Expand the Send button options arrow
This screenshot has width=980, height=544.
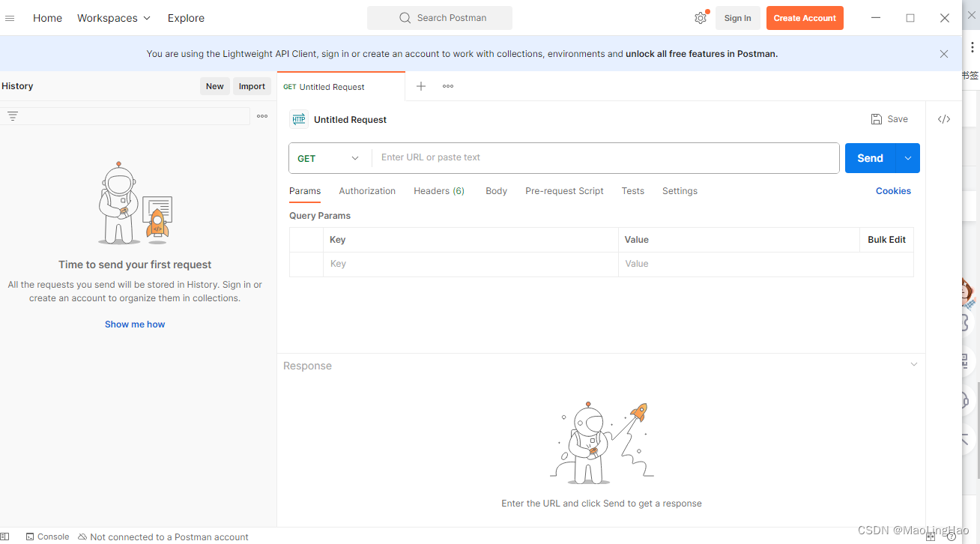pyautogui.click(x=908, y=158)
